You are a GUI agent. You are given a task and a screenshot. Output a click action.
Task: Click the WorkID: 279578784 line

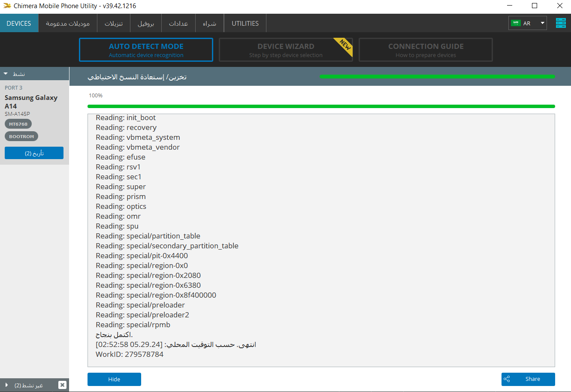[x=130, y=354]
